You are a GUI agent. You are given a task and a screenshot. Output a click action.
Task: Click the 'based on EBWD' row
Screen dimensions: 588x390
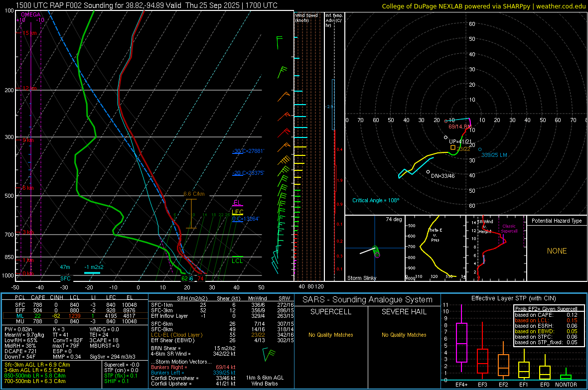click(546, 331)
